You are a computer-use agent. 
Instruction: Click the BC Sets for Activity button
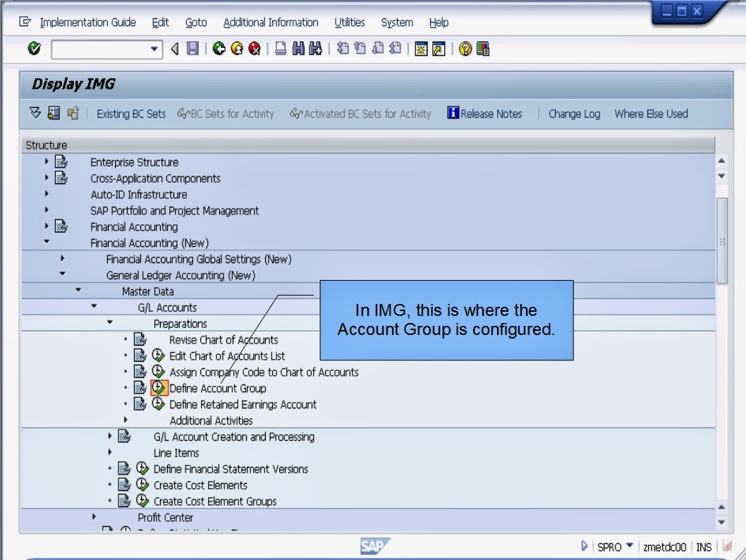pos(226,114)
